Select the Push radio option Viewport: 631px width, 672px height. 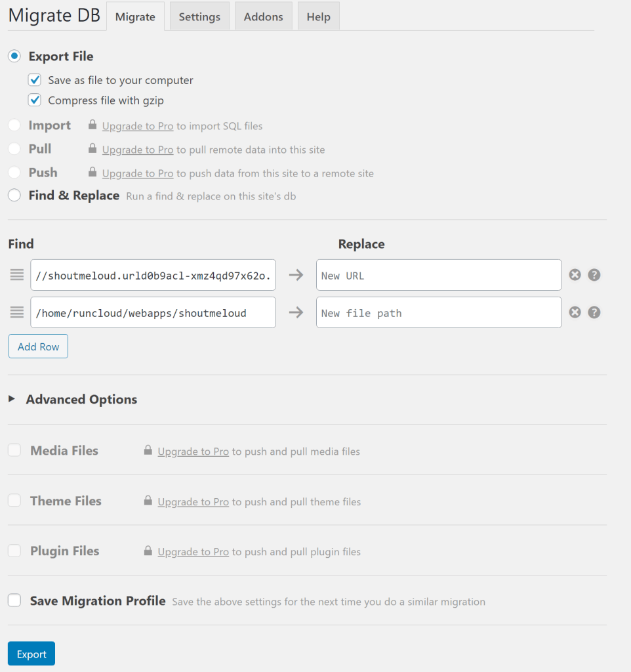tap(14, 173)
